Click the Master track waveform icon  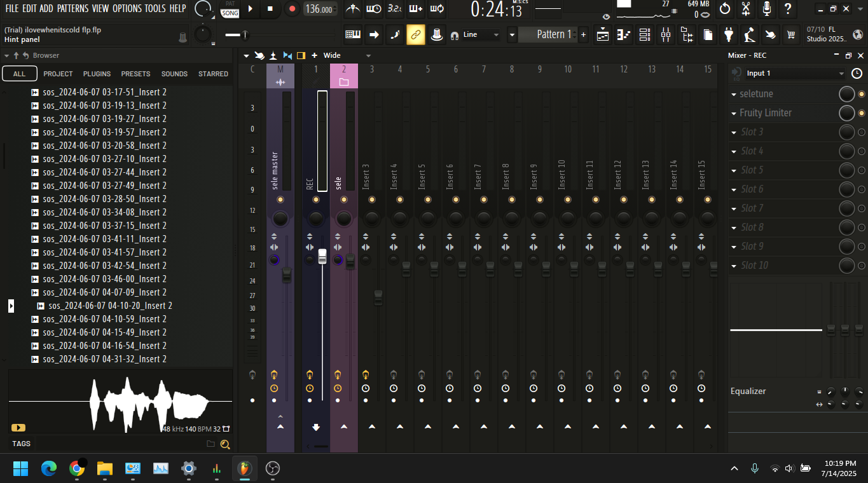tap(280, 83)
